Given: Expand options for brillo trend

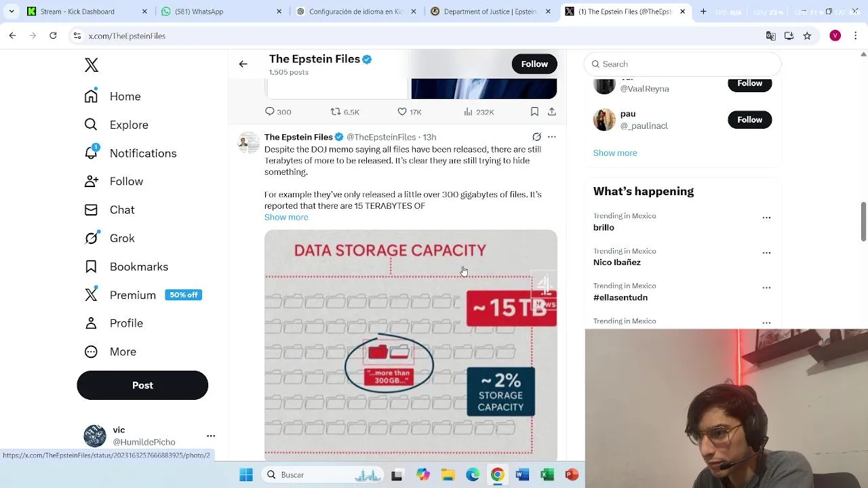Looking at the screenshot, I should [x=766, y=218].
